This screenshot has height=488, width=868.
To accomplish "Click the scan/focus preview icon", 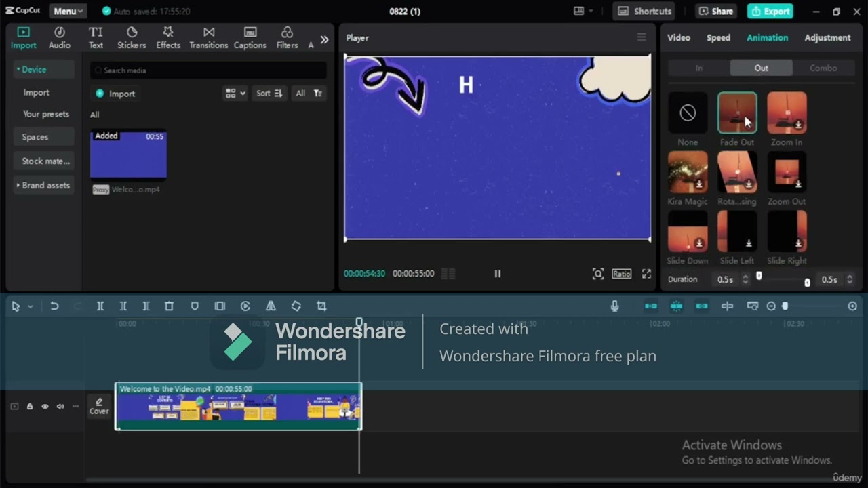I will pos(597,274).
